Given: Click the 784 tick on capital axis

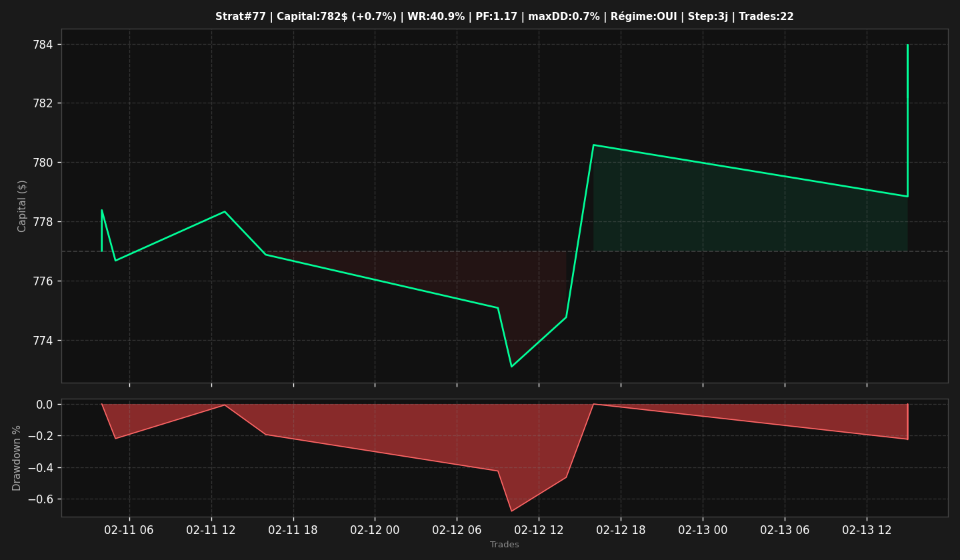Looking at the screenshot, I should (x=44, y=45).
